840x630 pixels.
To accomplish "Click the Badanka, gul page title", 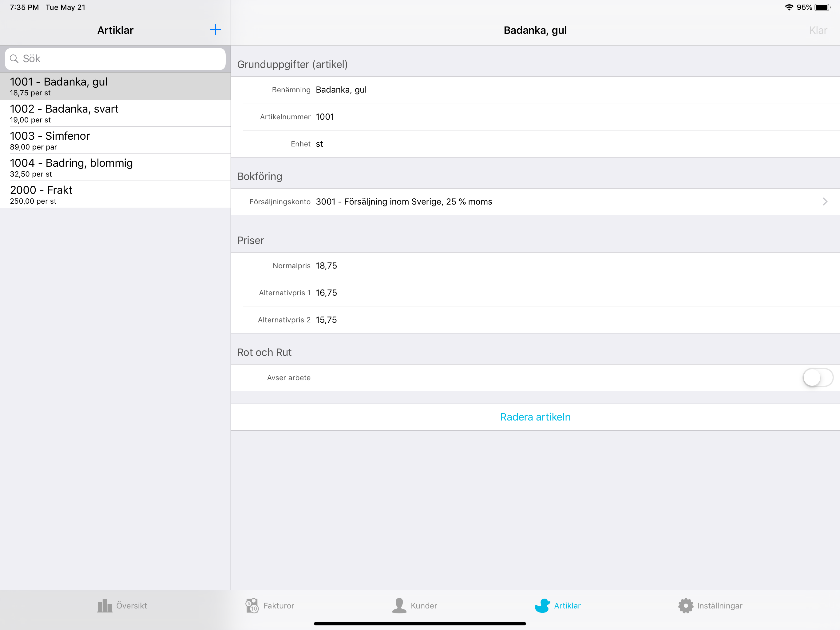I will (535, 30).
